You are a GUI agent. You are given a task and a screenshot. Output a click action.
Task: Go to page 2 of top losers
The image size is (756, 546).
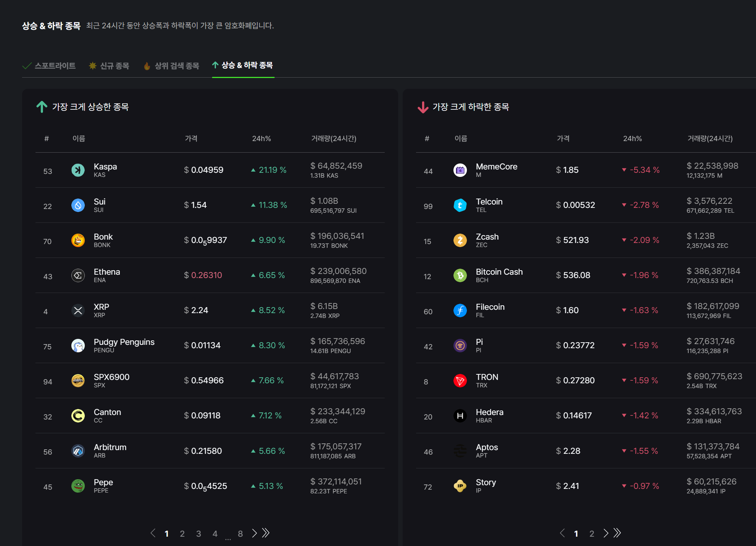coord(592,534)
